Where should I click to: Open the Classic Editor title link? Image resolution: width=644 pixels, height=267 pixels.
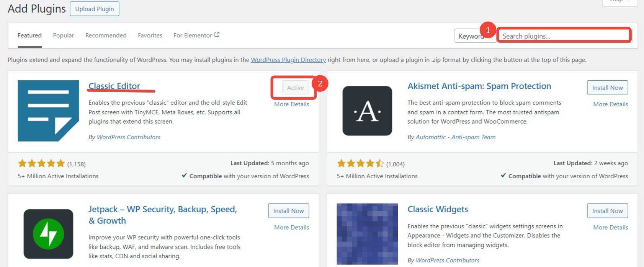114,86
